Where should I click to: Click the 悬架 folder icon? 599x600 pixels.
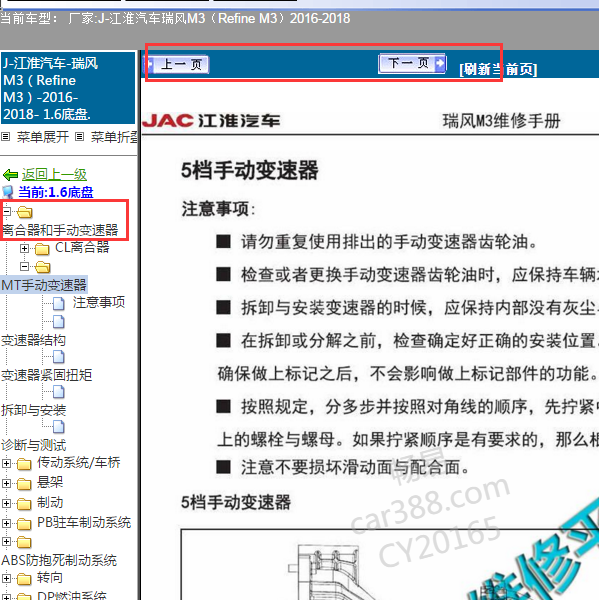pyautogui.click(x=24, y=484)
